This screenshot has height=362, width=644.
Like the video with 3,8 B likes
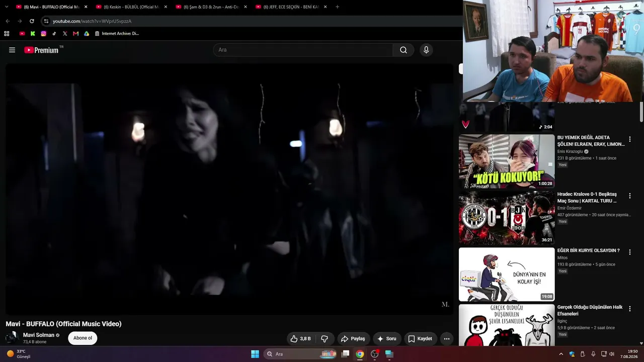click(x=300, y=339)
